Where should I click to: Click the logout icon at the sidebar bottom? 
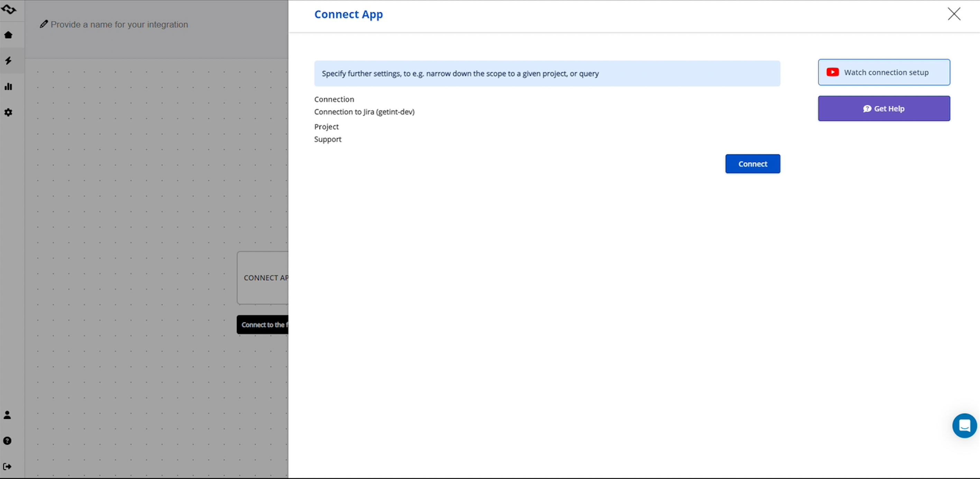coord(7,467)
